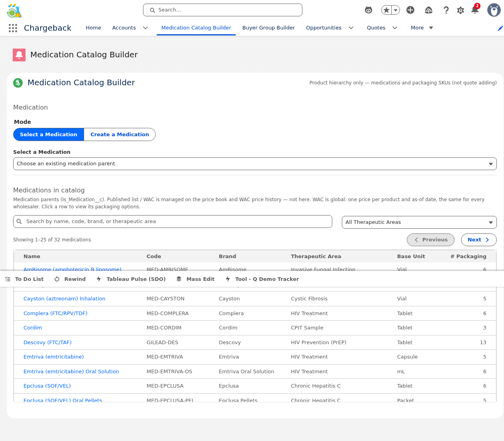Screen dimensions: 504x441
Task: Click the # Packaging column header
Action: coord(469,257)
